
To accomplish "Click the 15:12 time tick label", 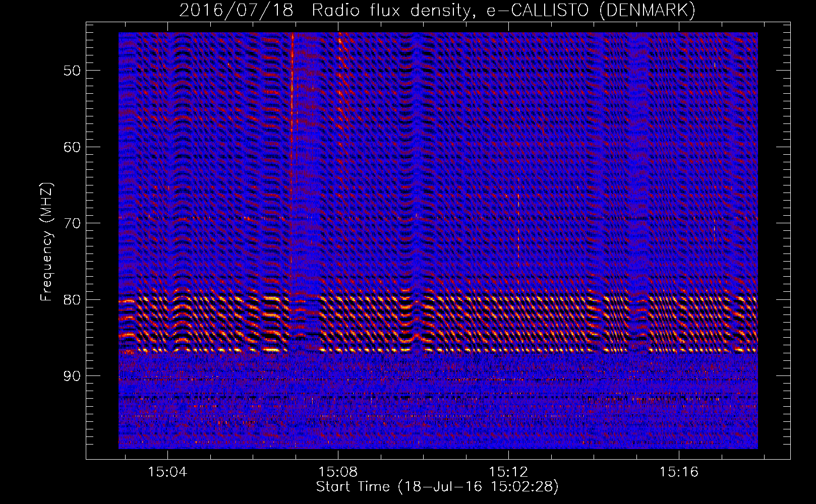I will [x=508, y=472].
